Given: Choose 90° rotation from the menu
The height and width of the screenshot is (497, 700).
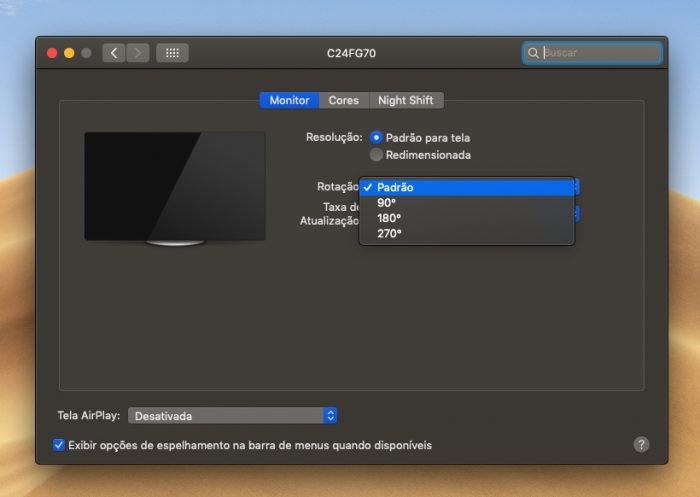Looking at the screenshot, I should tap(467, 203).
